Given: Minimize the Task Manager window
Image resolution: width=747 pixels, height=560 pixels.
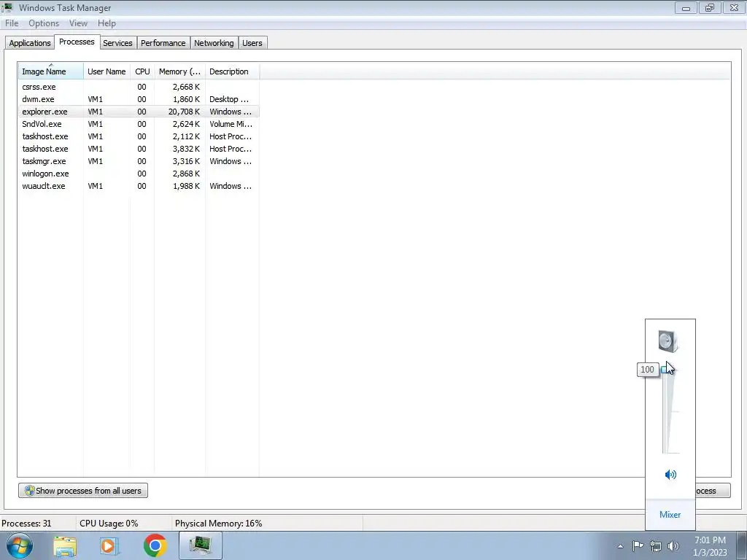Looking at the screenshot, I should point(686,7).
